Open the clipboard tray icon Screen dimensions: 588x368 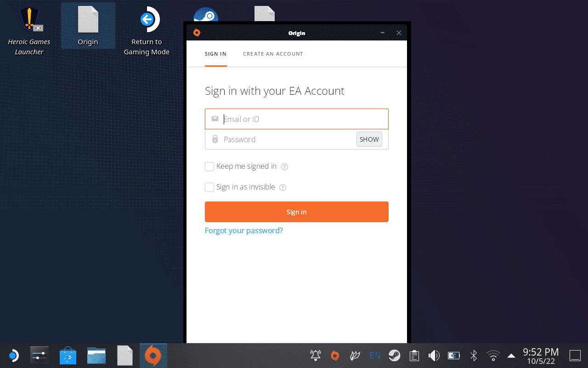(414, 356)
